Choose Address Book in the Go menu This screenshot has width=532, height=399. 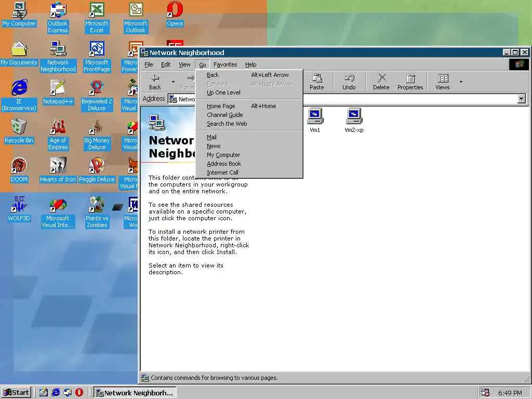(249, 164)
